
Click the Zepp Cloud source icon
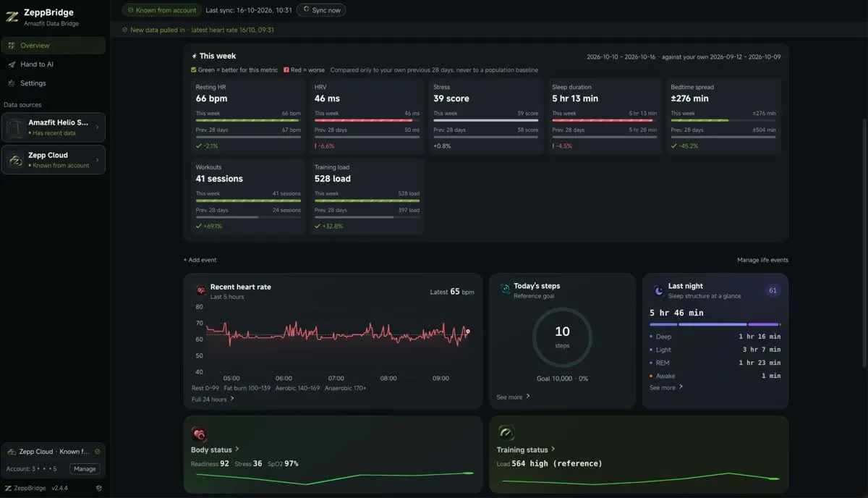pyautogui.click(x=15, y=160)
